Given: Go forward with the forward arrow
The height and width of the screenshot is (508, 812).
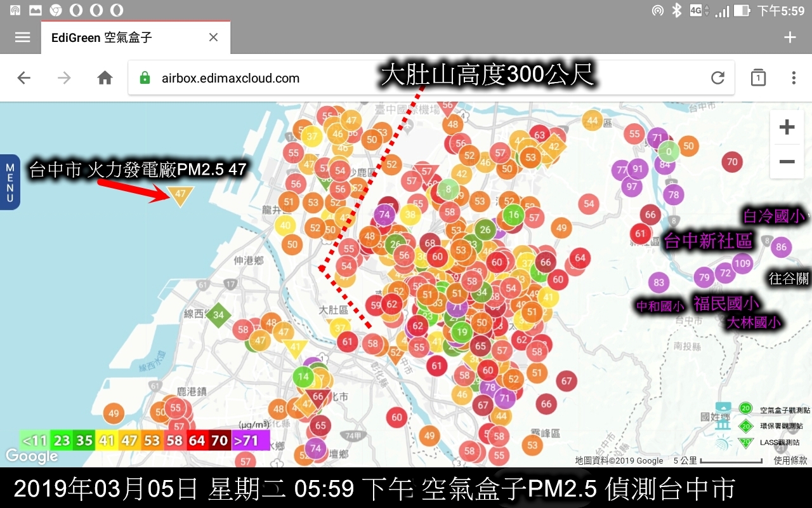Looking at the screenshot, I should [x=65, y=77].
